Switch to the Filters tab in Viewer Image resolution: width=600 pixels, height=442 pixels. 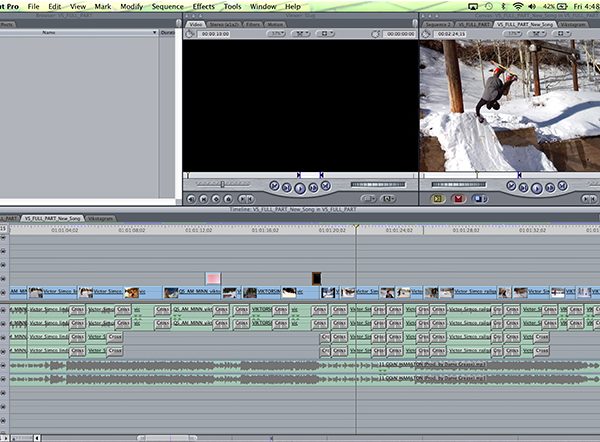point(253,24)
